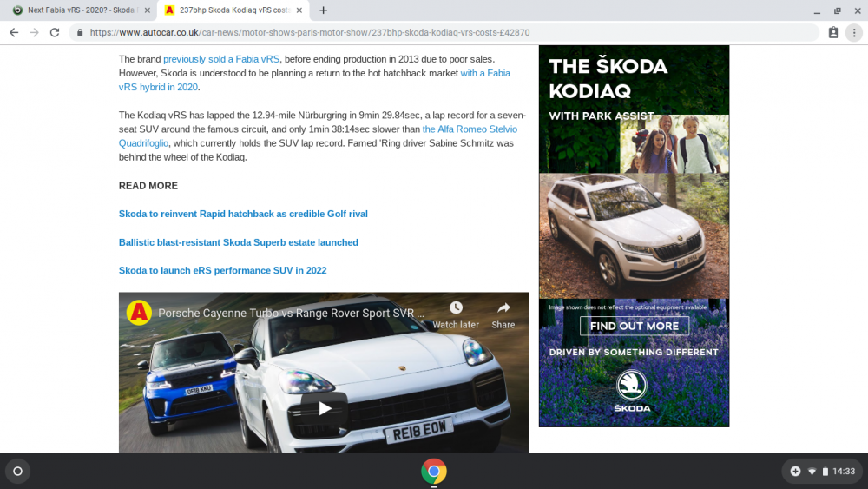The width and height of the screenshot is (868, 489).
Task: Close the '237bhp Skoda Kodiaq vRS' tab
Action: (299, 10)
